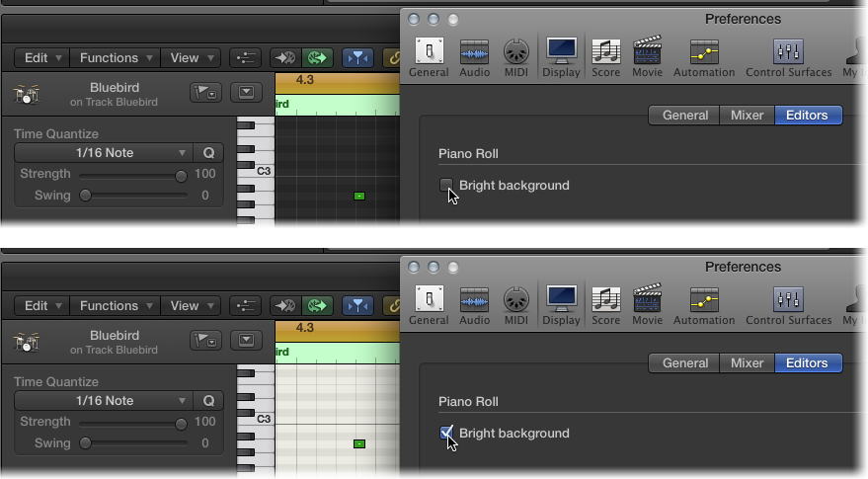Click the General preferences icon in bottom window
The image size is (868, 479).
click(x=429, y=305)
